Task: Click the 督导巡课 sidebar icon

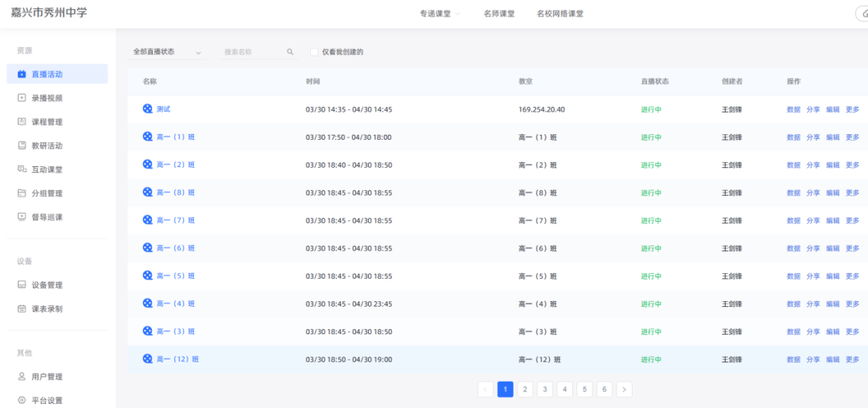Action: [x=22, y=217]
